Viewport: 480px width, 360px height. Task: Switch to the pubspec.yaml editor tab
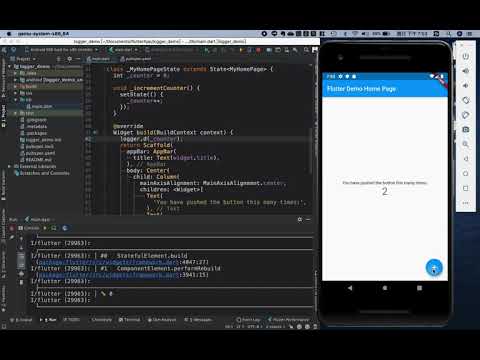135,59
